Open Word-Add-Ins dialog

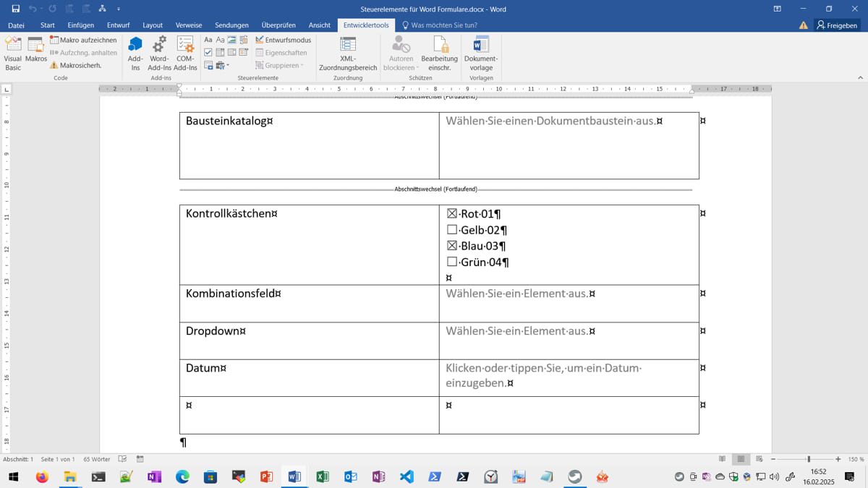(x=159, y=53)
